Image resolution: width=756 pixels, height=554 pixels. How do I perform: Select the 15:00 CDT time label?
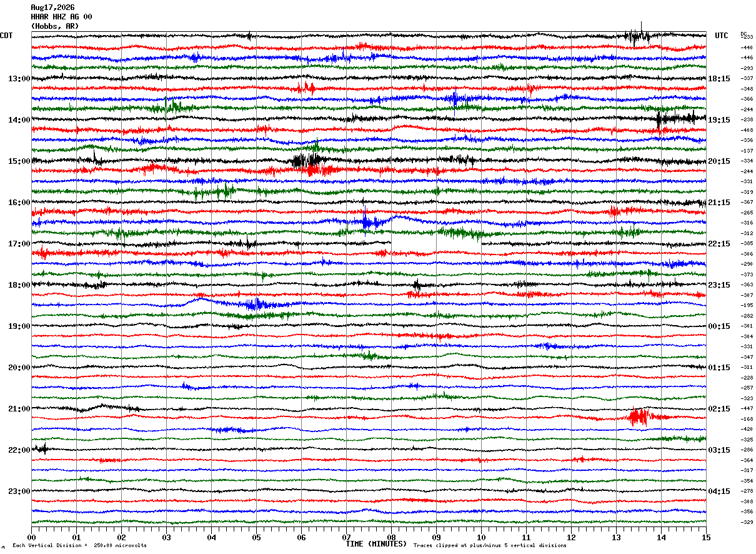[19, 161]
